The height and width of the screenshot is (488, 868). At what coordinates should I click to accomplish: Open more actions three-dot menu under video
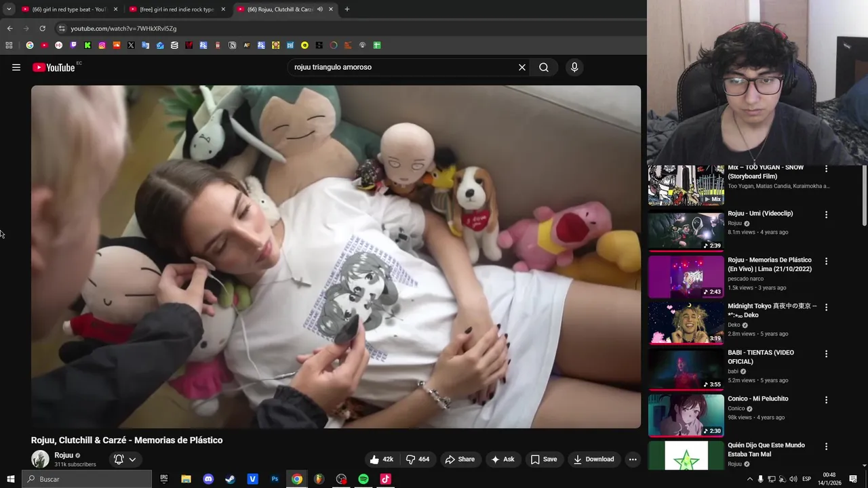(x=633, y=459)
